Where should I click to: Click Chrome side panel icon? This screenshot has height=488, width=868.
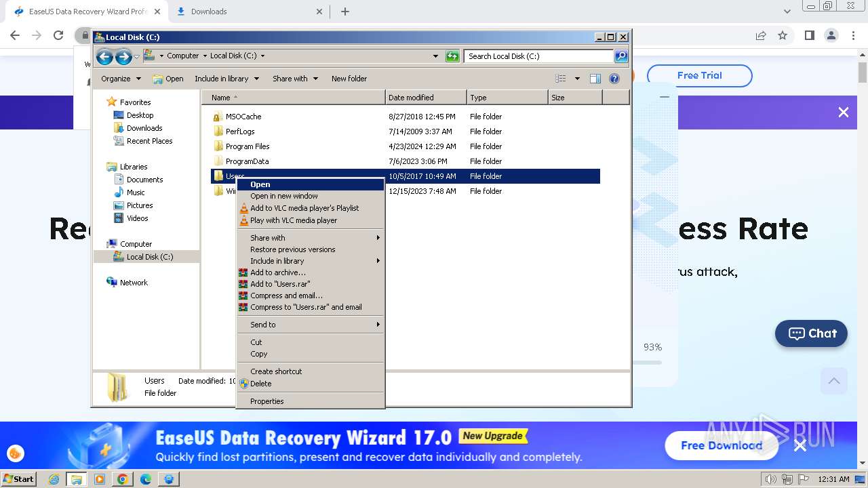(x=809, y=35)
